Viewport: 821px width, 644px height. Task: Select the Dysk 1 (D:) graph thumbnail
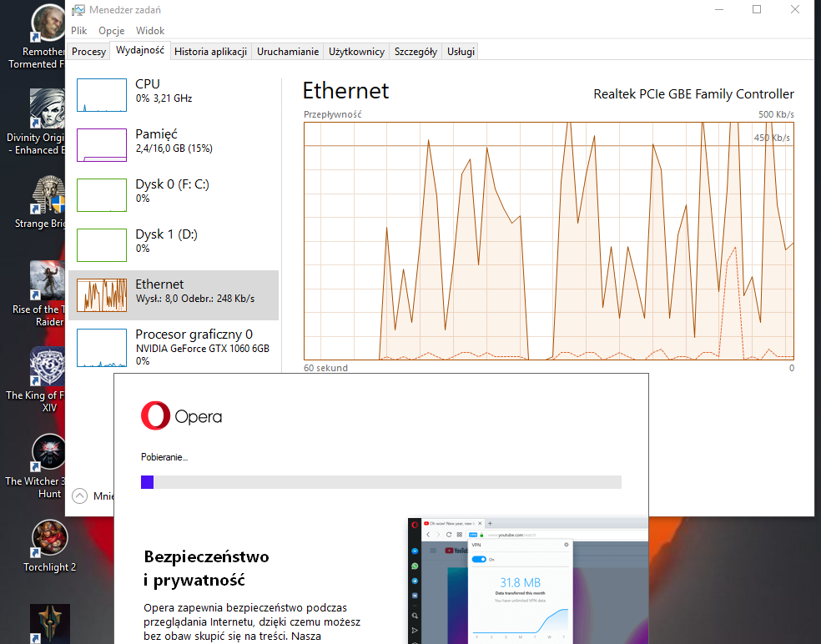coord(102,245)
